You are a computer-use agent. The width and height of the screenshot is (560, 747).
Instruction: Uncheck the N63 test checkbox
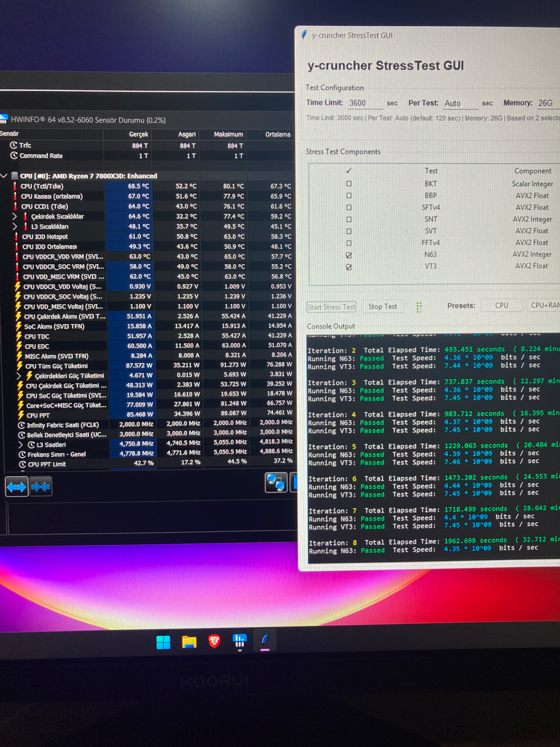[349, 255]
